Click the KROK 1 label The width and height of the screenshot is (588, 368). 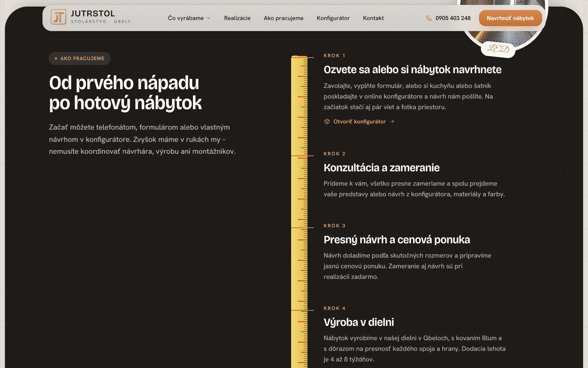point(334,55)
